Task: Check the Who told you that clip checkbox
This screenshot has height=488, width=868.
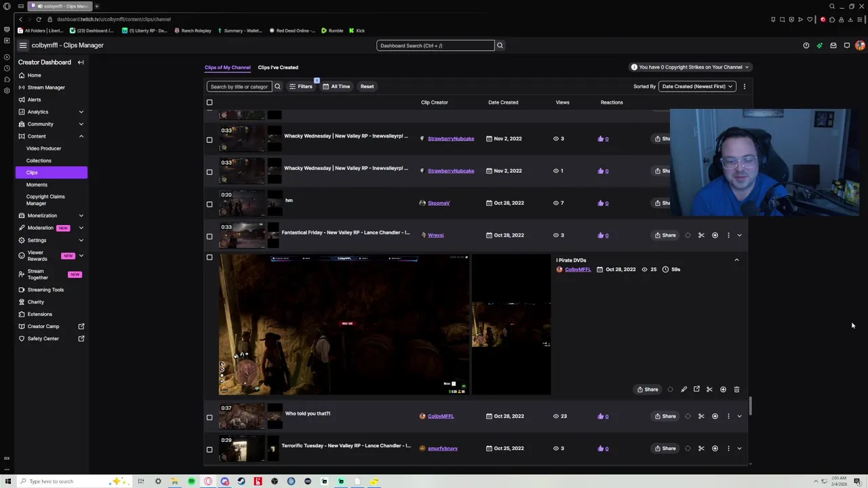Action: click(x=210, y=418)
